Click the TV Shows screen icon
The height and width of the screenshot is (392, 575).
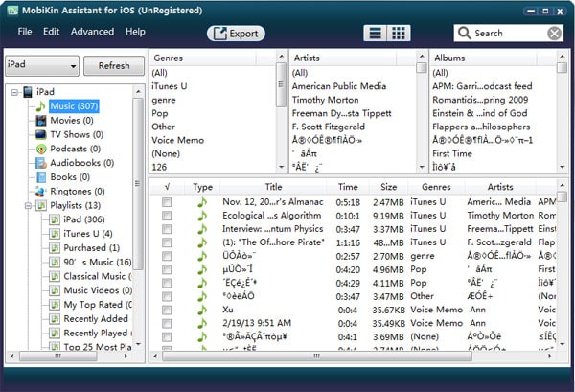[x=41, y=134]
